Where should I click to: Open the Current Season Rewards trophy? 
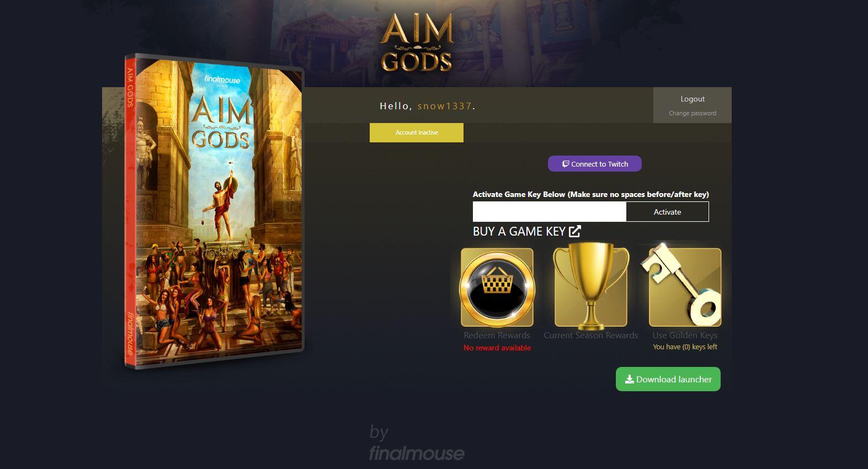coord(591,287)
